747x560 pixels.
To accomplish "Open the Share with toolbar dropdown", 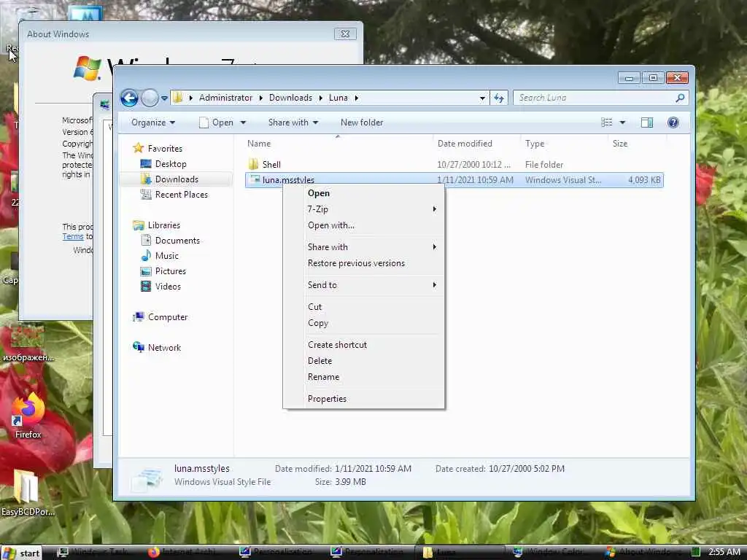I will coord(293,122).
